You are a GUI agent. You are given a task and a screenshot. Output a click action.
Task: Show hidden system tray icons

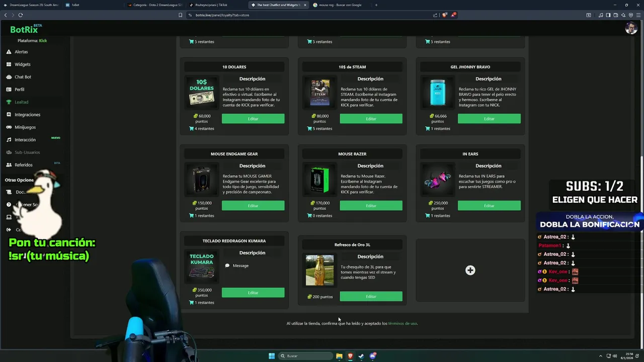tap(601, 356)
